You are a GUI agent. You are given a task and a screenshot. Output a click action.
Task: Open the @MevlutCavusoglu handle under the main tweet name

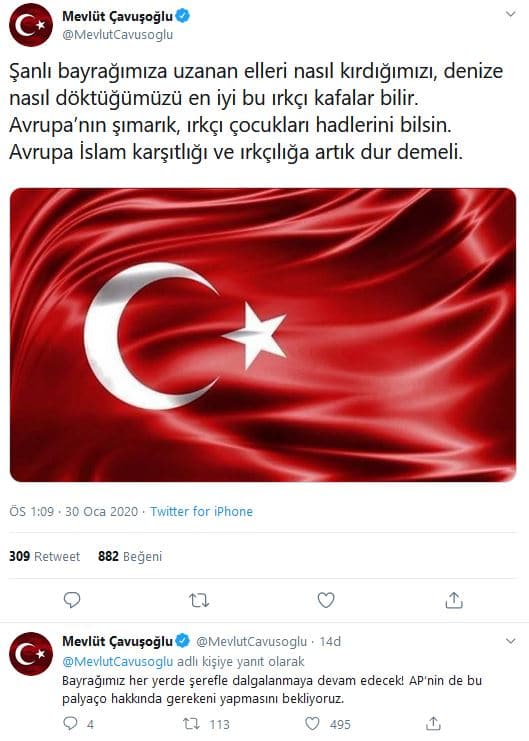click(118, 35)
